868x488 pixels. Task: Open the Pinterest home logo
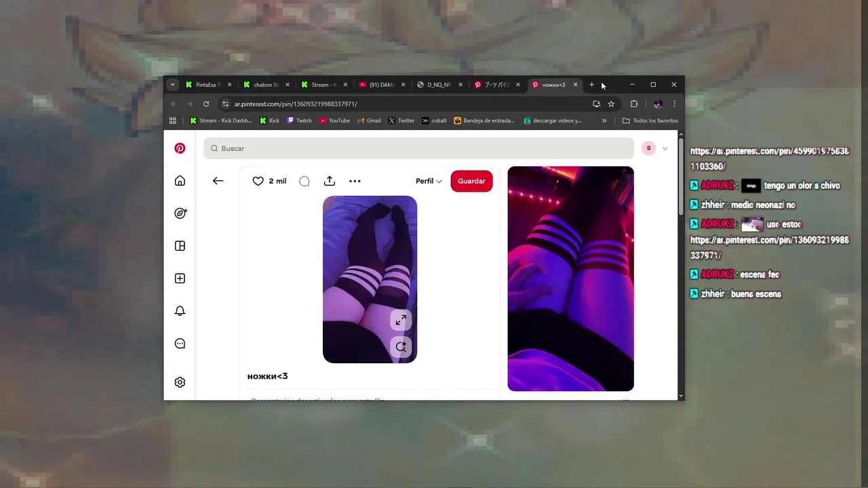(180, 148)
